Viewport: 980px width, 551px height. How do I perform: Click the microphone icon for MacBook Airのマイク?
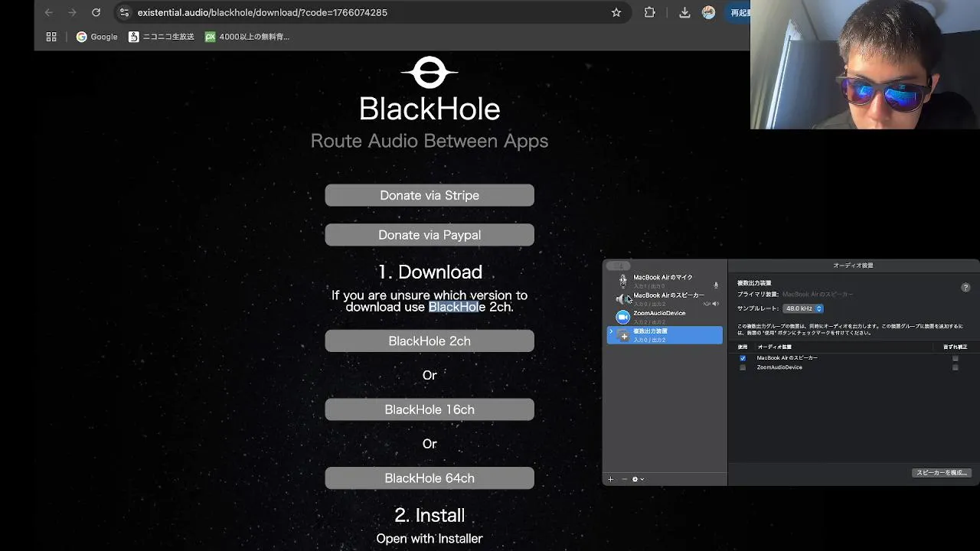pyautogui.click(x=623, y=280)
